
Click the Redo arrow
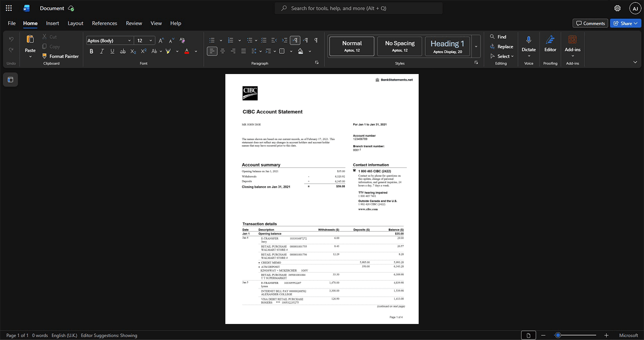11,50
